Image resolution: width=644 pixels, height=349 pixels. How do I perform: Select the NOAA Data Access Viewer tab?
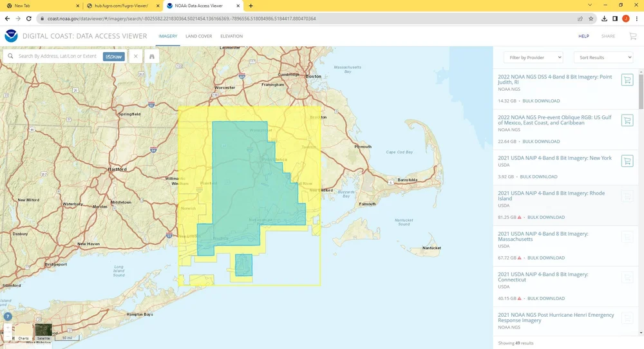[x=204, y=6]
